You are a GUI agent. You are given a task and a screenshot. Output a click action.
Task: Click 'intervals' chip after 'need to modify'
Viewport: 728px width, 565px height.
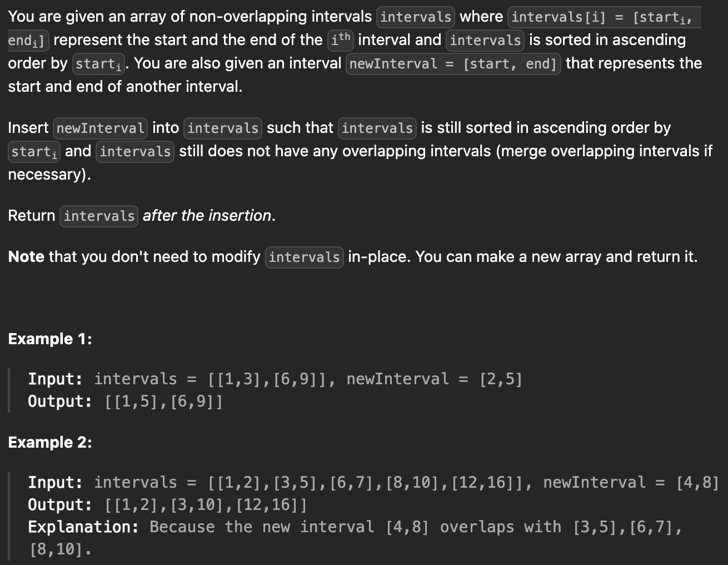(x=304, y=257)
